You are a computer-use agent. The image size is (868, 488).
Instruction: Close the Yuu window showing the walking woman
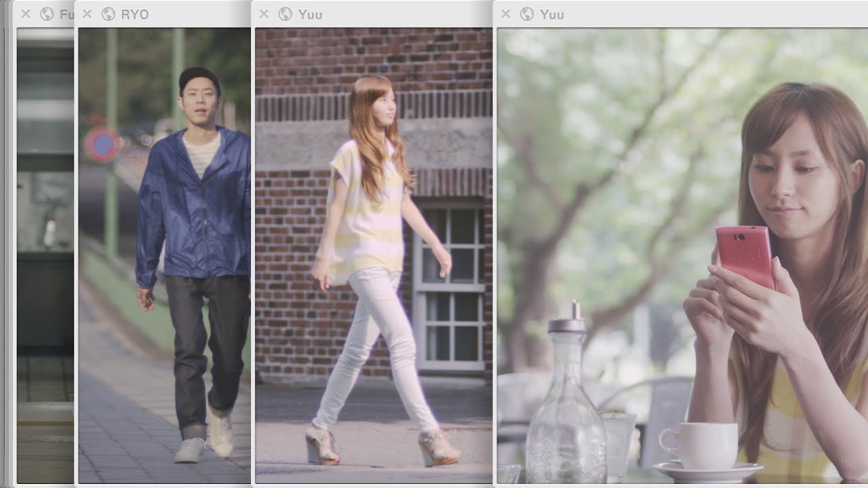point(264,14)
